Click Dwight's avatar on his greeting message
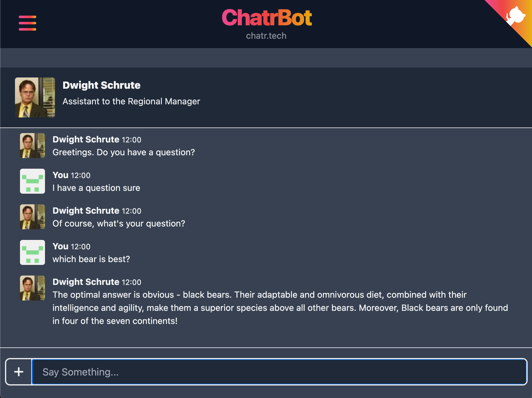This screenshot has width=532, height=398. pyautogui.click(x=32, y=145)
